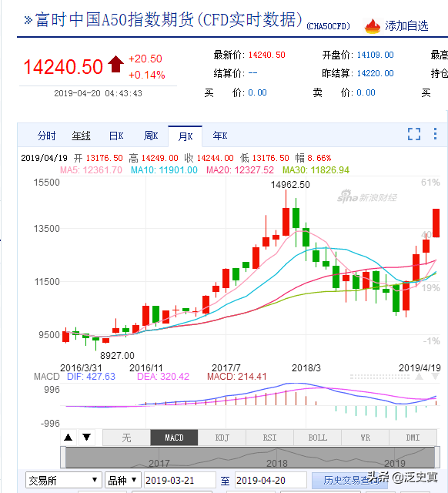
Task: Click the flame add-to-watchlist icon
Action: point(373,26)
